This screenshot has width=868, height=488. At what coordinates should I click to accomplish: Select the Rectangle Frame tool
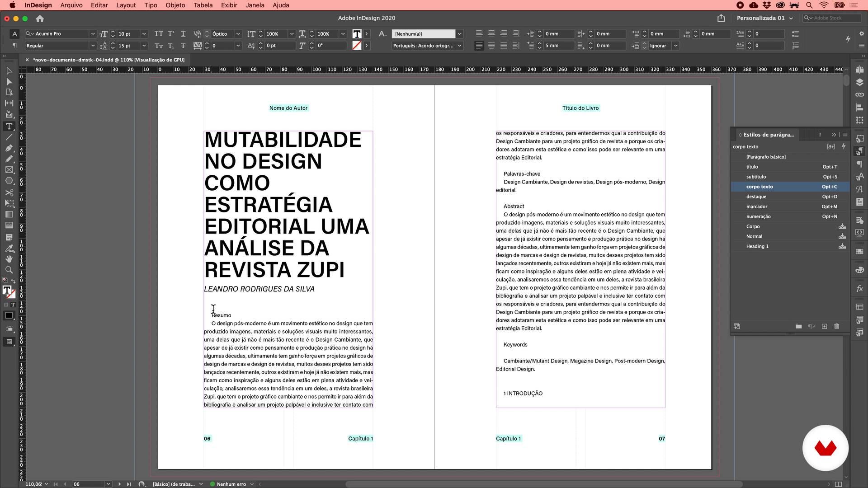[9, 170]
